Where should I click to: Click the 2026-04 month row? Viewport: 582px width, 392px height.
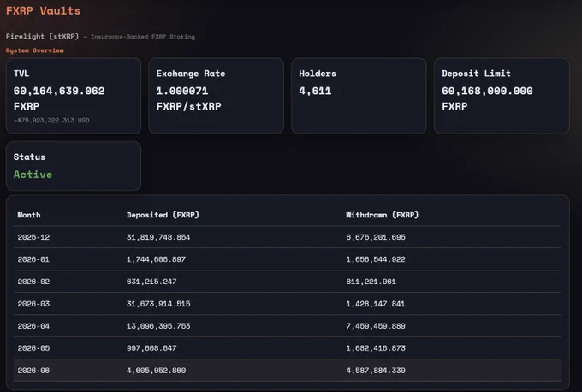(288, 326)
